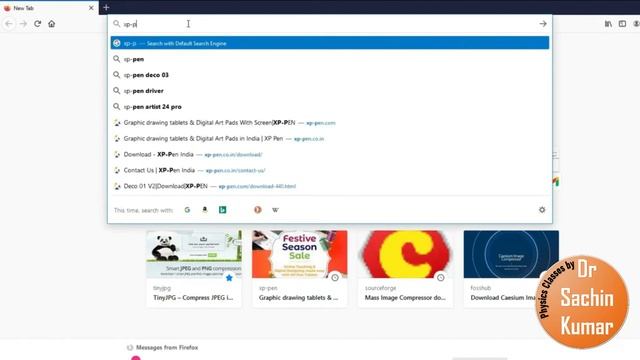The height and width of the screenshot is (360, 640).
Task: Search this time with Google icon
Action: coord(187,210)
